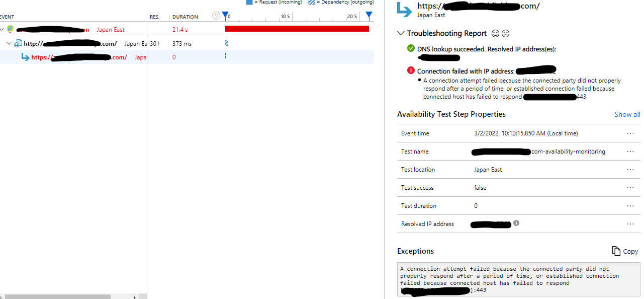644x299 pixels.
Task: Click the info icon beside Resolved IP address
Action: click(516, 223)
